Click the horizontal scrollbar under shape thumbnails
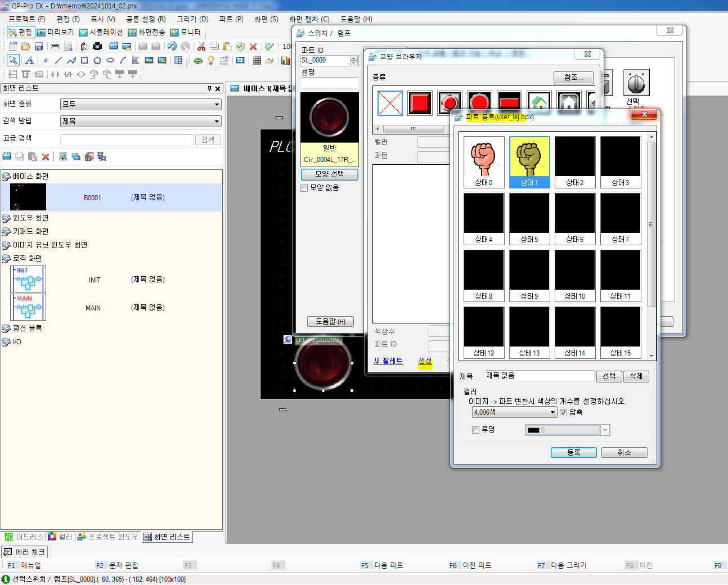Viewport: 728px width, 585px height. pos(412,129)
